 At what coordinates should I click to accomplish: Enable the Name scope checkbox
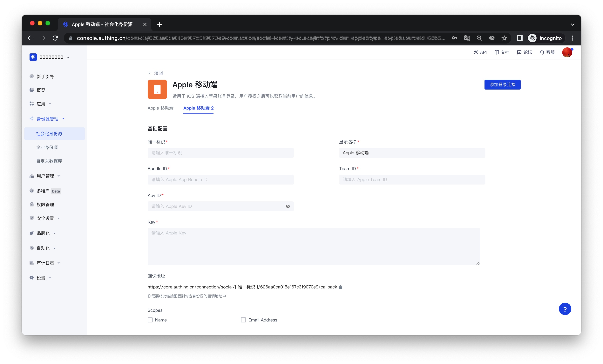[150, 320]
